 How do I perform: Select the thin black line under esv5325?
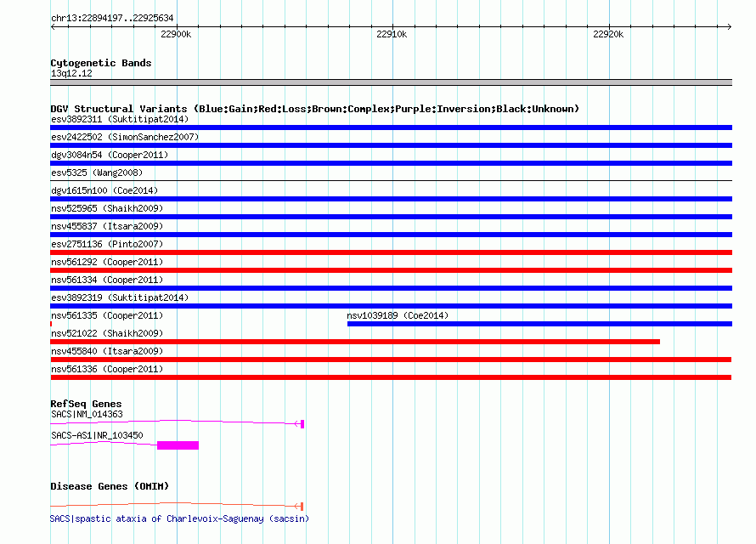pos(391,181)
